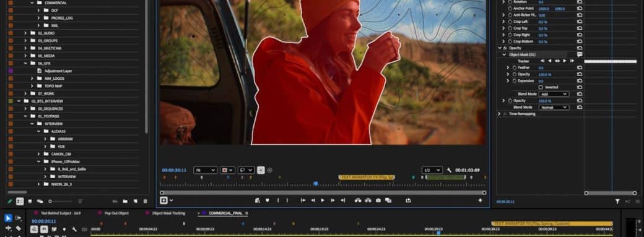Select the Adjustment Layer item
The width and height of the screenshot is (644, 237).
58,71
